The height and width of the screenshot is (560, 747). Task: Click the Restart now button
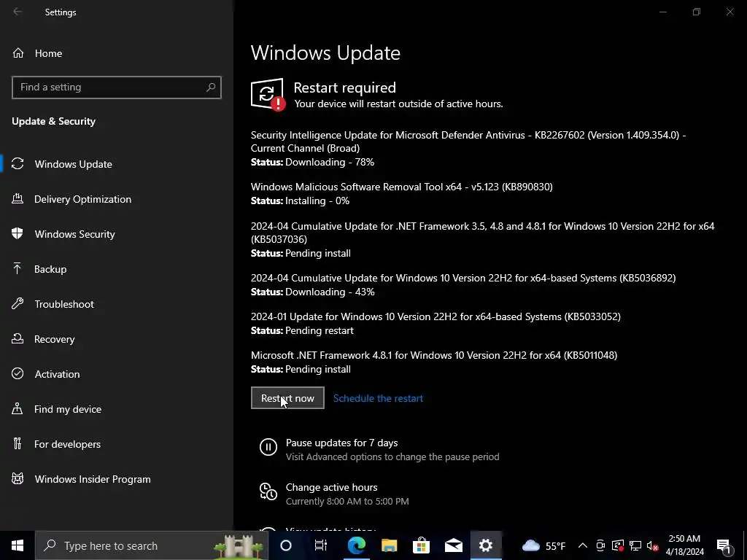coord(287,397)
